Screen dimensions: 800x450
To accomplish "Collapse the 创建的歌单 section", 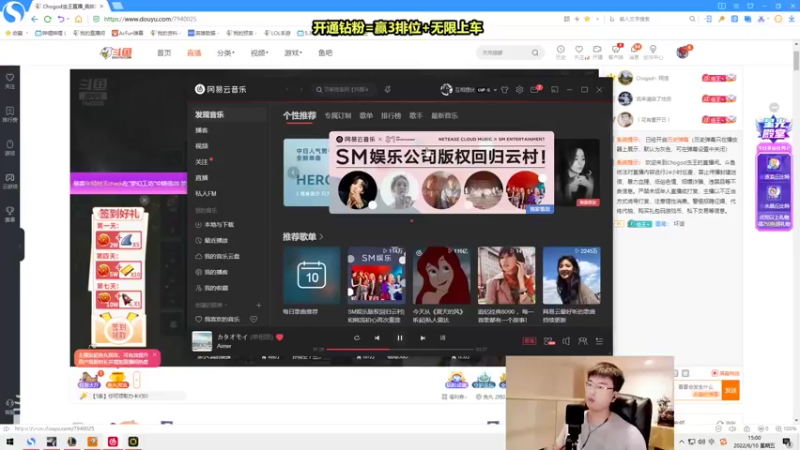I will tap(212, 305).
